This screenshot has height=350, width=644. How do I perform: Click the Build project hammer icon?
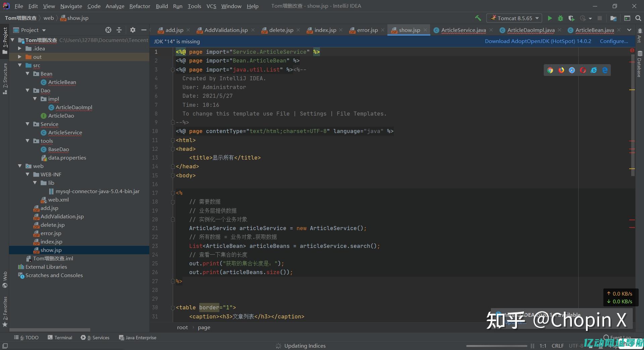point(478,18)
